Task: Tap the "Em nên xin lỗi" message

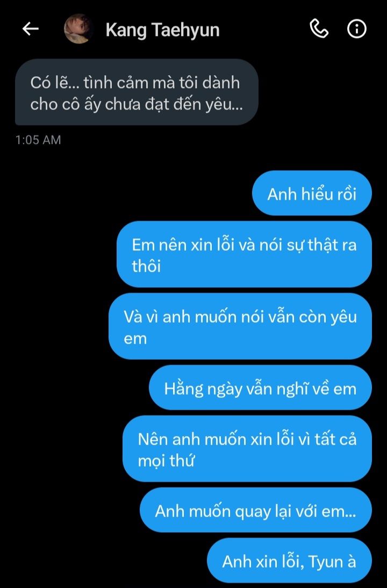Action: [245, 255]
